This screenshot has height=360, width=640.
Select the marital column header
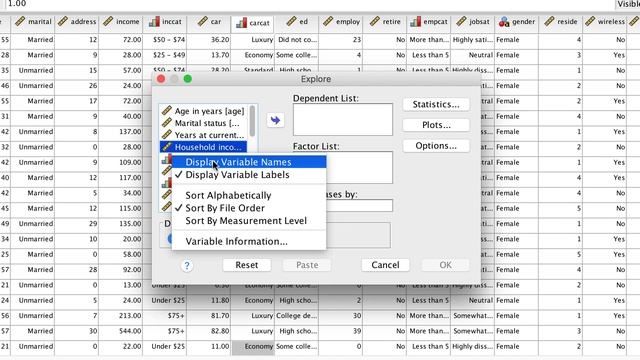(33, 22)
